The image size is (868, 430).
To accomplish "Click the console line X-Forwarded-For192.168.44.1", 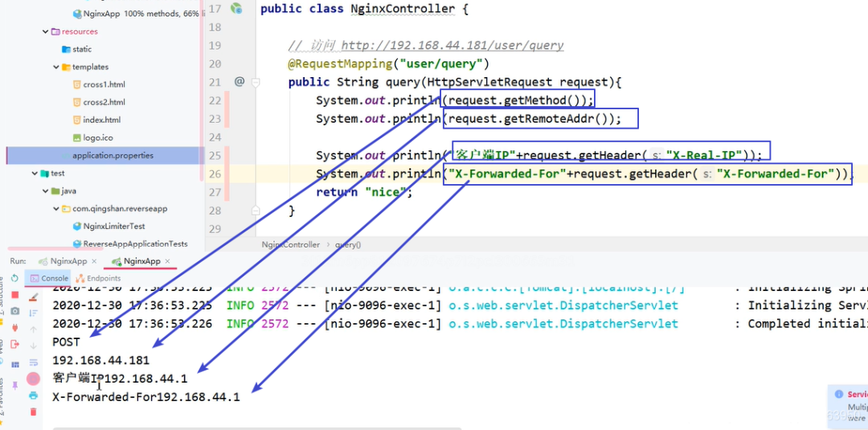I will [146, 397].
